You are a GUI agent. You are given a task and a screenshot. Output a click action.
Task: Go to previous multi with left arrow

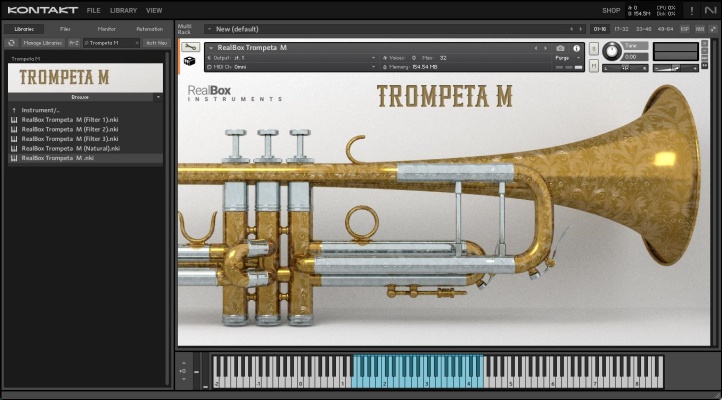[571, 29]
